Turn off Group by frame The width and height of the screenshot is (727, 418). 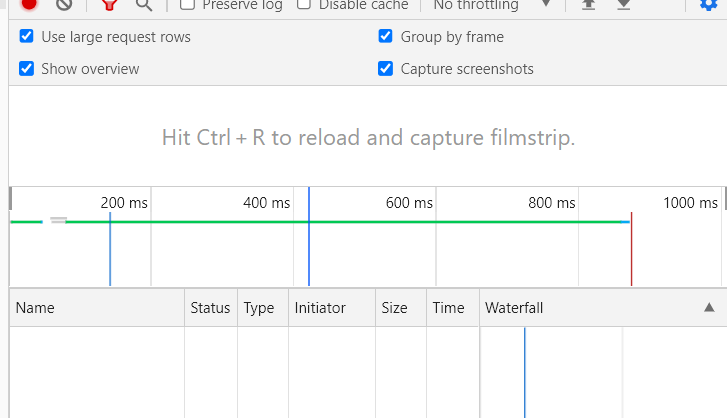click(x=385, y=37)
